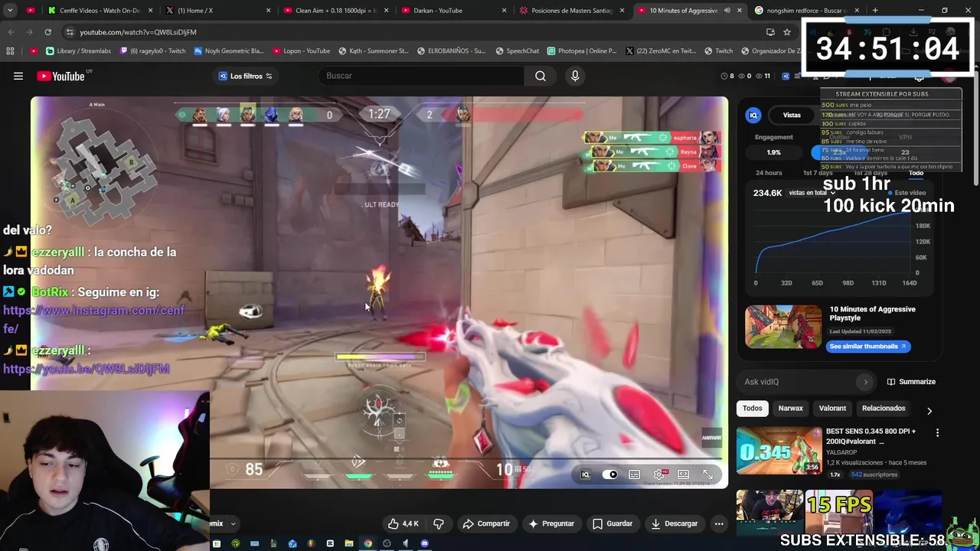Open the 10 Minutes of Aggressive Playstyle thumbnail
Image resolution: width=980 pixels, height=551 pixels.
click(x=783, y=327)
